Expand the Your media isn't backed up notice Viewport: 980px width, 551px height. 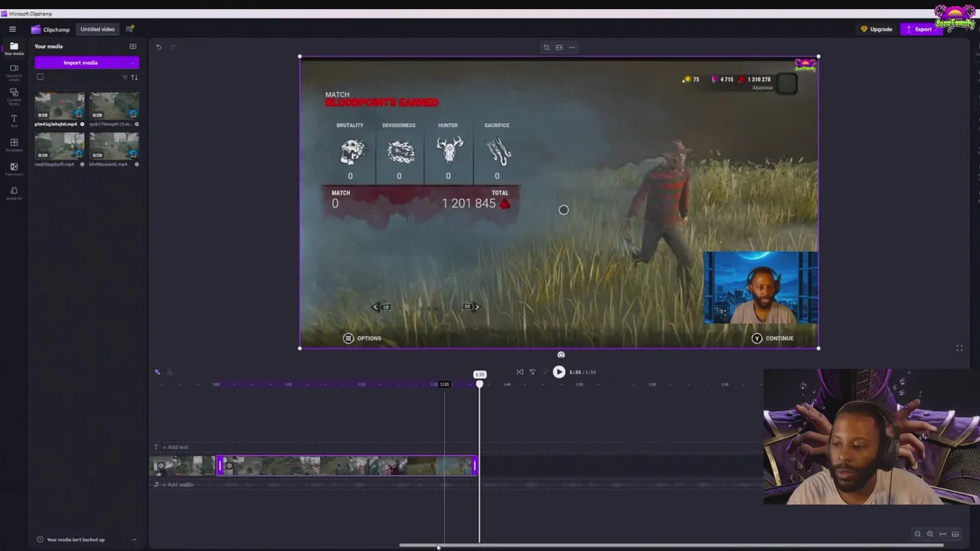pyautogui.click(x=134, y=540)
